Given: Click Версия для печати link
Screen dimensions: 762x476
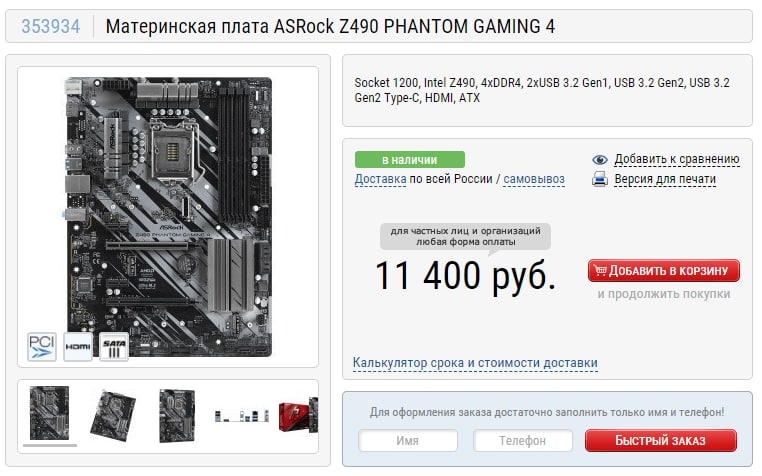Looking at the screenshot, I should click(x=665, y=179).
